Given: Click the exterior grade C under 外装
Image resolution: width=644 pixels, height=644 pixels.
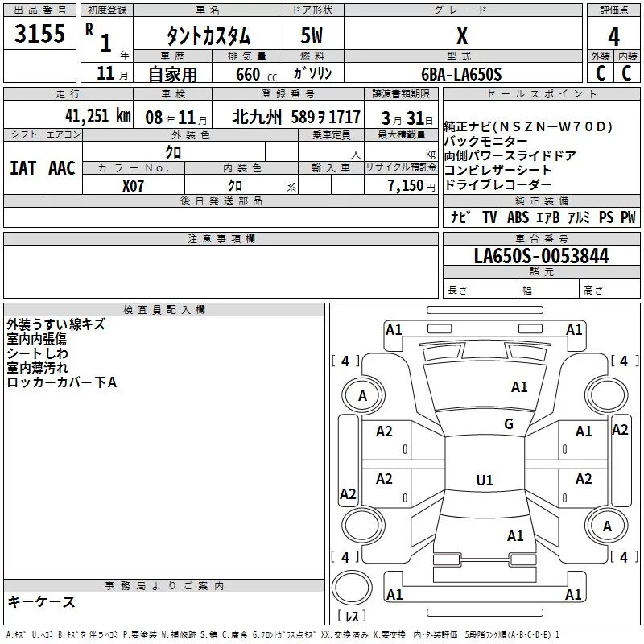Looking at the screenshot, I should [601, 73].
